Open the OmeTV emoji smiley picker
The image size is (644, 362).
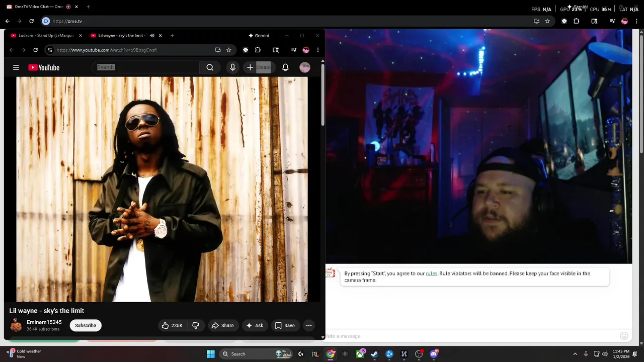pyautogui.click(x=624, y=336)
